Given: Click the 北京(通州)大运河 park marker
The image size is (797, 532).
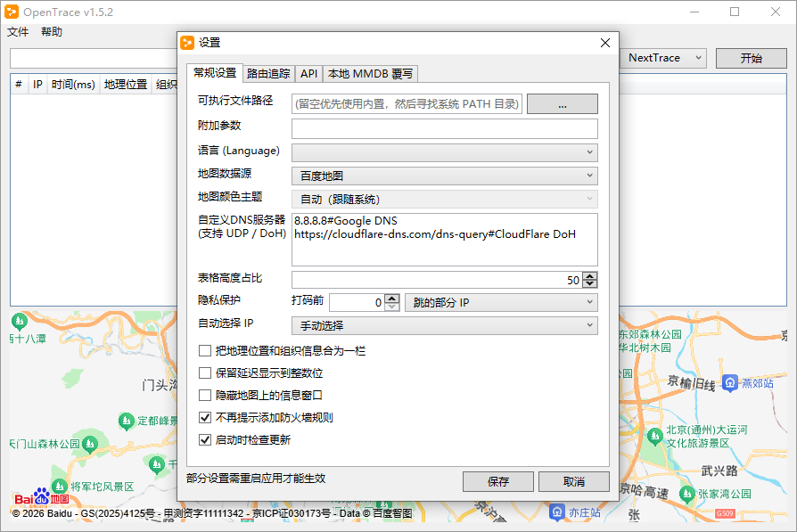Looking at the screenshot, I should 654,436.
